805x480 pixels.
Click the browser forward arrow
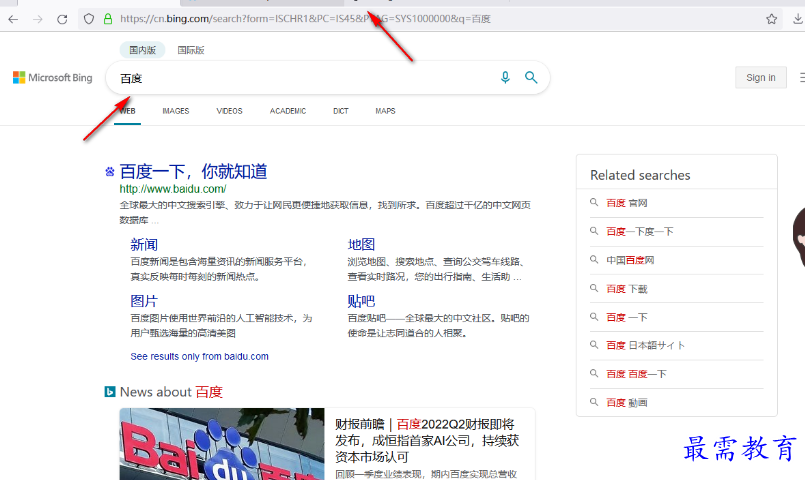point(37,20)
